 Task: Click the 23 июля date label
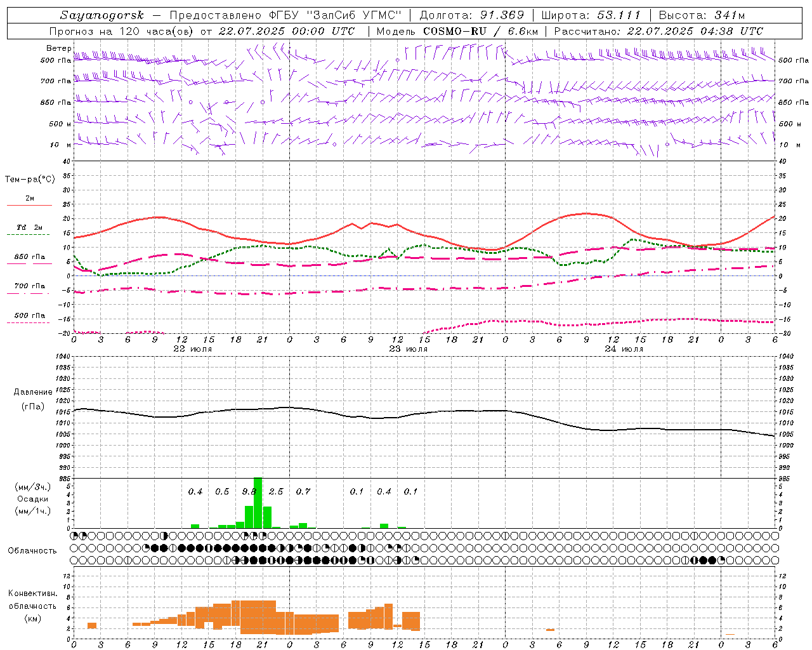point(408,348)
